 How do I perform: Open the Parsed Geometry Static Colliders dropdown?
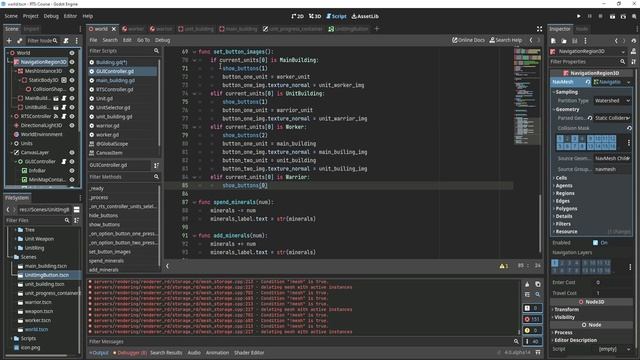(x=612, y=118)
